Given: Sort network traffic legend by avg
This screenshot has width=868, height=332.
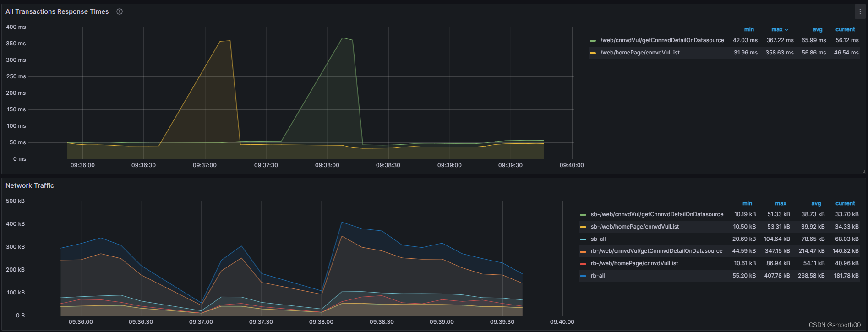Looking at the screenshot, I should pyautogui.click(x=816, y=203).
